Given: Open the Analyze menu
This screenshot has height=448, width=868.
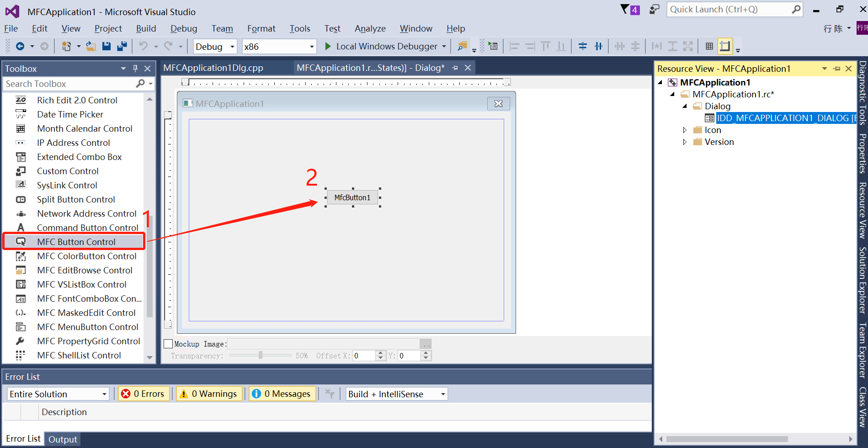Looking at the screenshot, I should [370, 28].
